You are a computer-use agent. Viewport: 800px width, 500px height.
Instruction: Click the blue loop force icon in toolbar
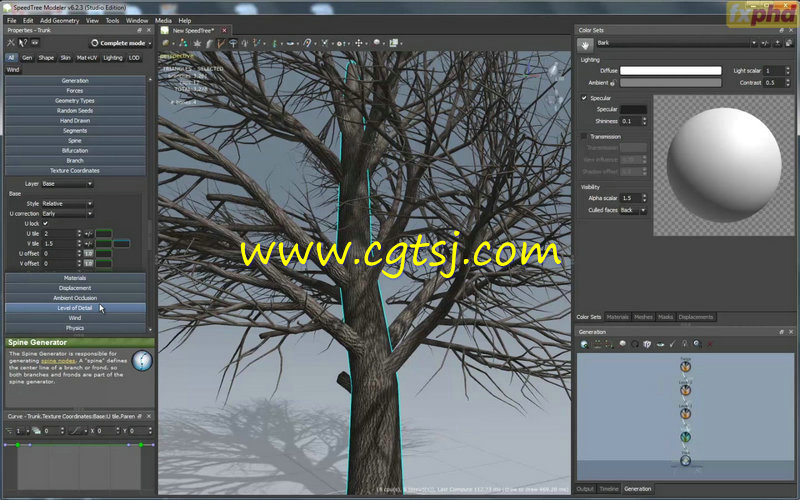[307, 43]
